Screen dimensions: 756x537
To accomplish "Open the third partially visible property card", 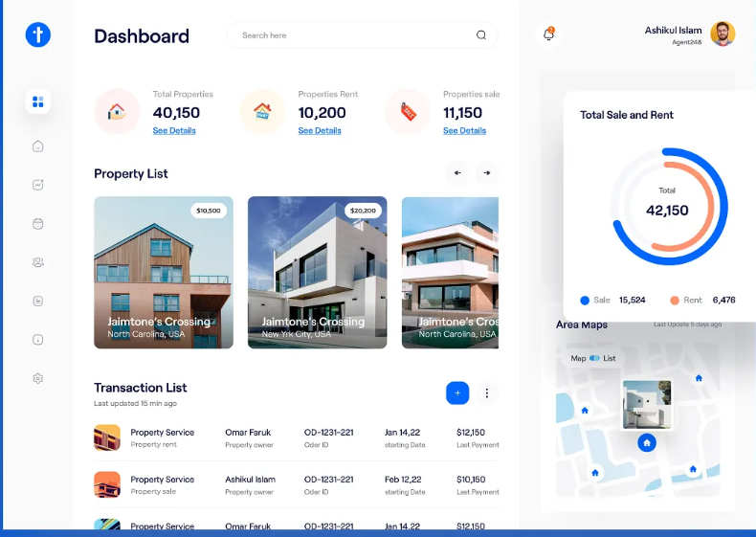I will pyautogui.click(x=451, y=272).
